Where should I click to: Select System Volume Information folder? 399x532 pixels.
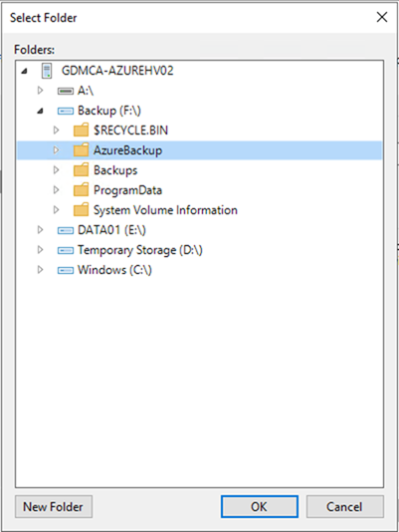pyautogui.click(x=165, y=210)
